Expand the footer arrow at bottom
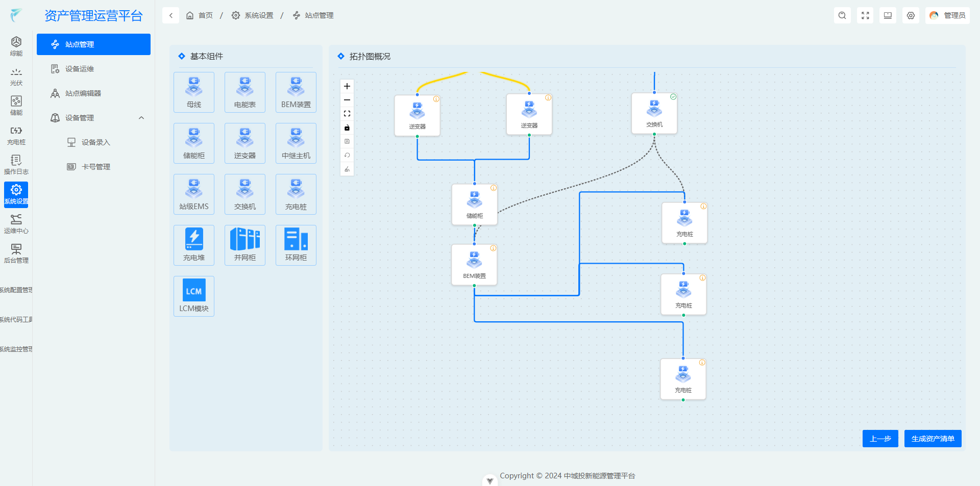Screen dimensions: 980x486 [489, 480]
